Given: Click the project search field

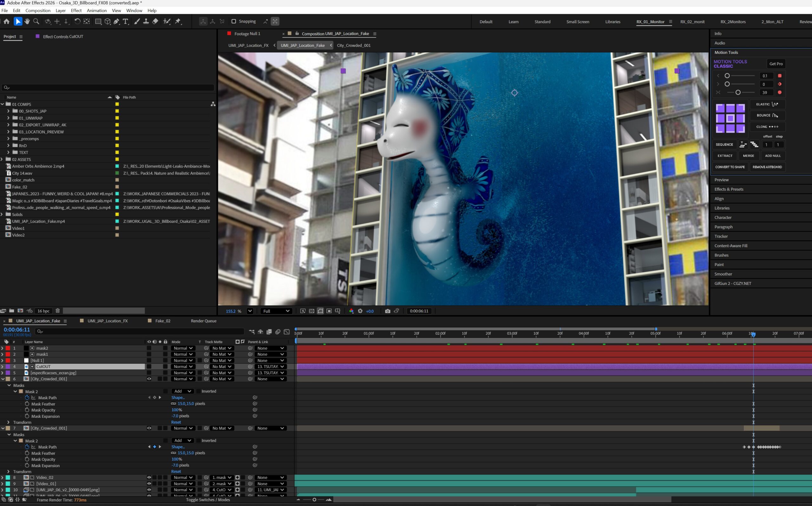Looking at the screenshot, I should [x=108, y=88].
